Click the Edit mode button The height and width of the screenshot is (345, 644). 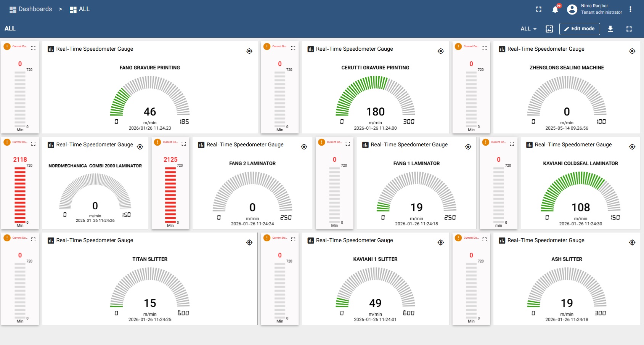click(579, 29)
